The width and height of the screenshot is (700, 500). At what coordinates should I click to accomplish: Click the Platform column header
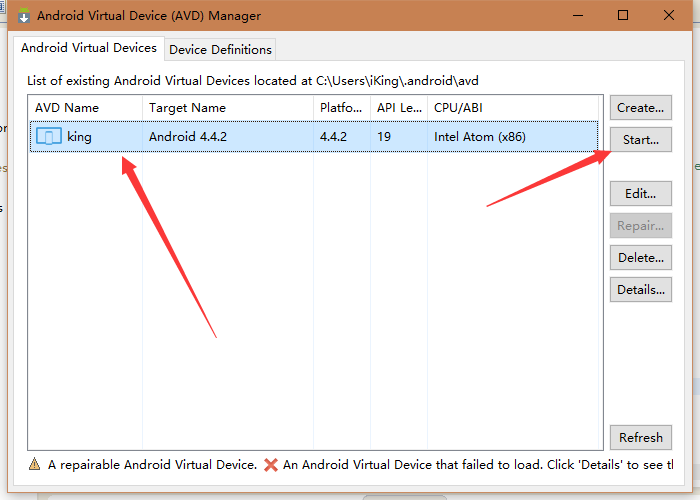click(342, 108)
